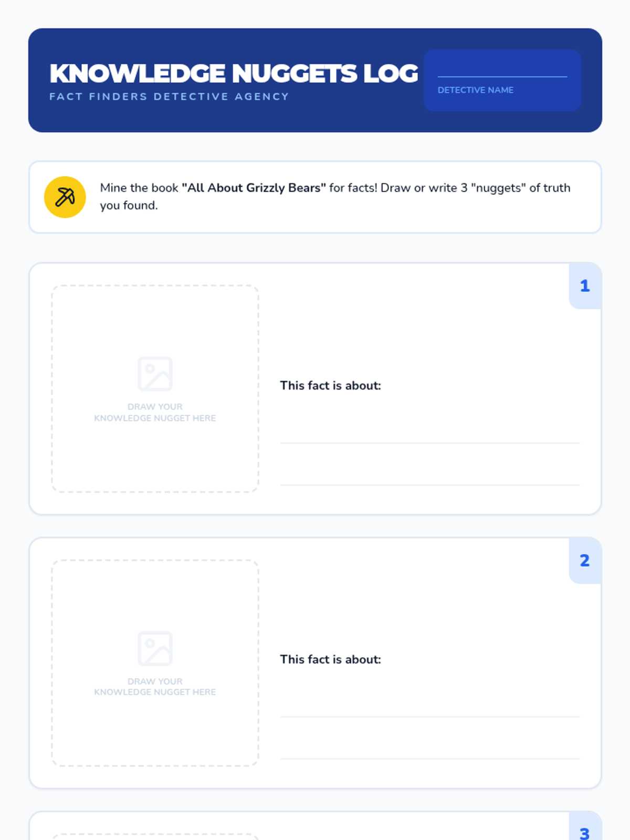Click the Detective Name label
This screenshot has height=840, width=630.
(476, 90)
